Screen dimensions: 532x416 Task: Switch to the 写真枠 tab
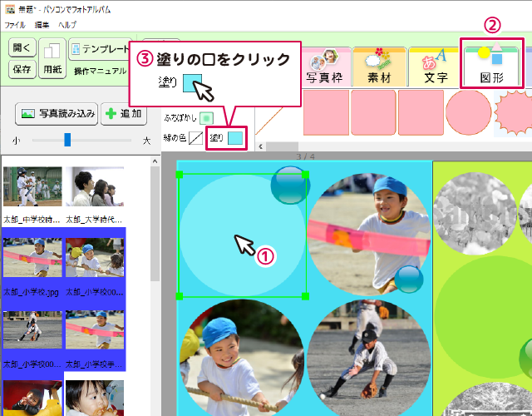[x=325, y=67]
